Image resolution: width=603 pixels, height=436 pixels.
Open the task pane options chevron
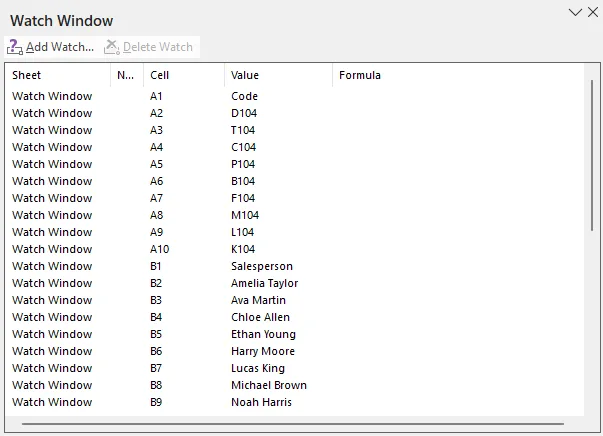(x=575, y=12)
